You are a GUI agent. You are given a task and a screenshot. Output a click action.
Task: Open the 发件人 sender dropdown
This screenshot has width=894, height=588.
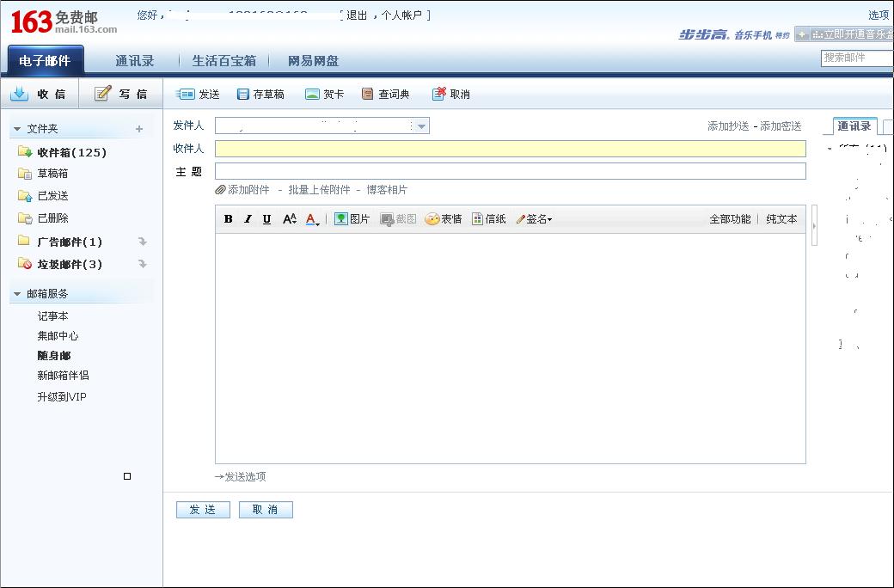click(421, 126)
